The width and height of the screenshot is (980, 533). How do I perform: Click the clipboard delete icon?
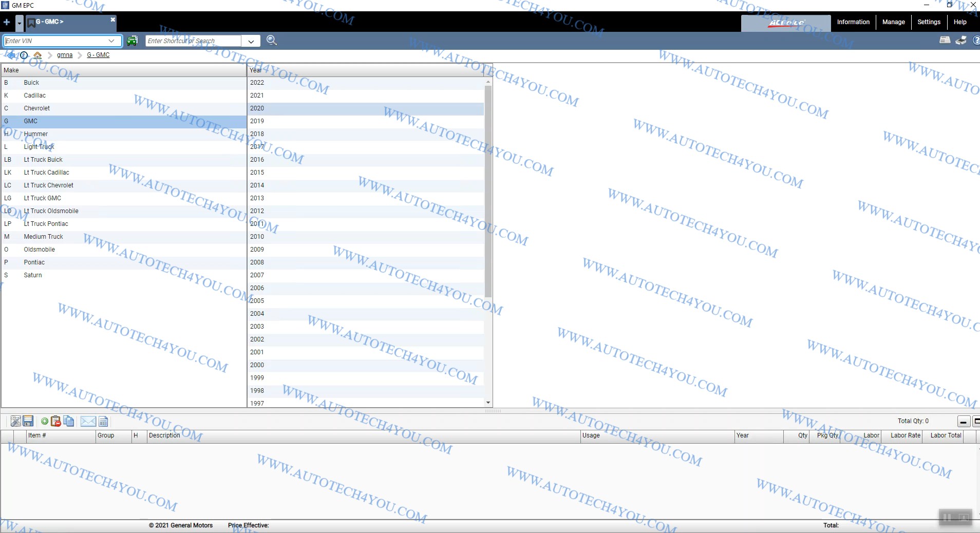(56, 422)
